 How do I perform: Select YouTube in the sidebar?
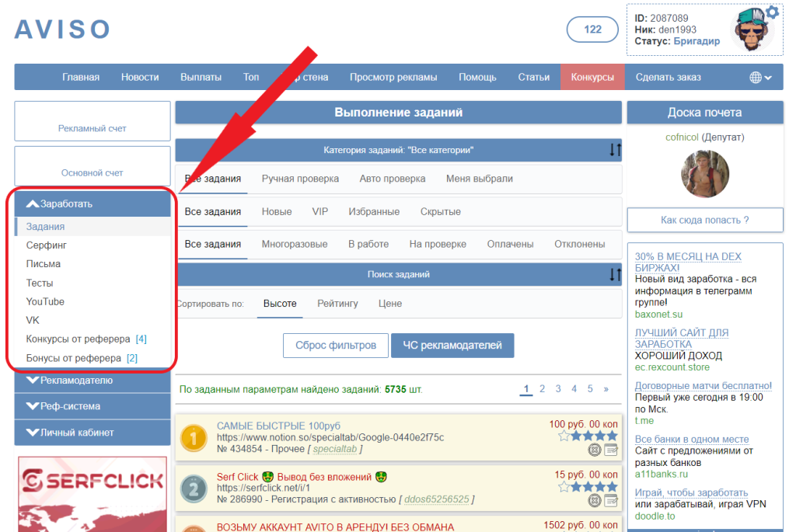click(45, 301)
